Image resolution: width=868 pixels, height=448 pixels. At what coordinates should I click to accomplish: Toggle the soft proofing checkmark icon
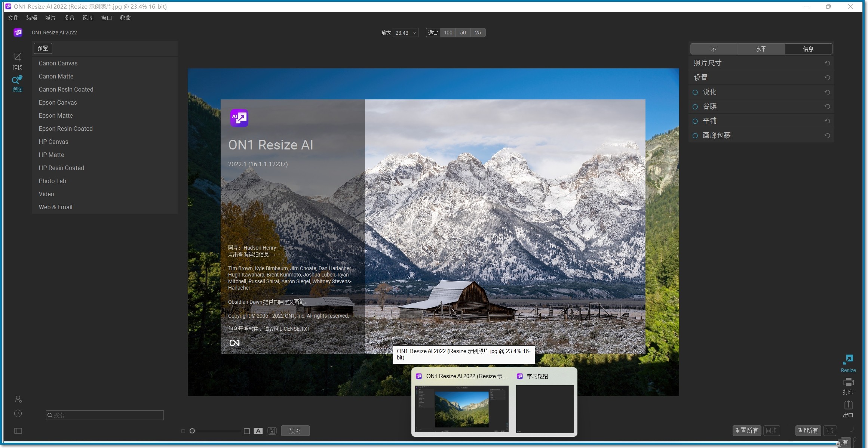(272, 431)
